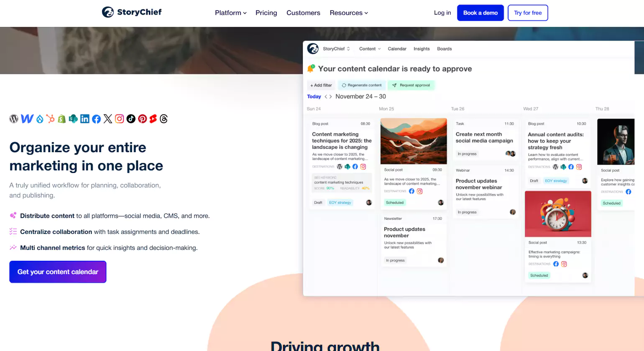Click the LinkedIn icon in the platform row
The height and width of the screenshot is (351, 644).
85,119
